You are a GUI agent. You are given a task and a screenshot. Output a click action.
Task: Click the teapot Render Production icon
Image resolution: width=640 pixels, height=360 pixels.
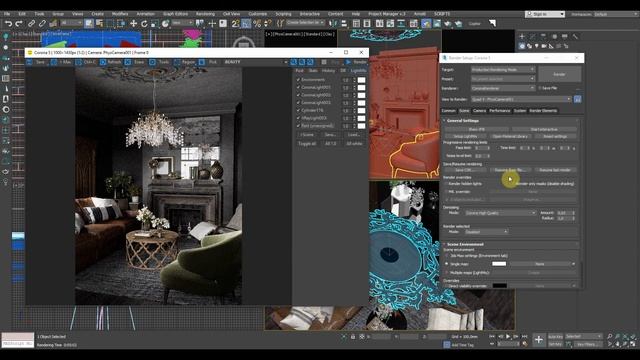[447, 24]
